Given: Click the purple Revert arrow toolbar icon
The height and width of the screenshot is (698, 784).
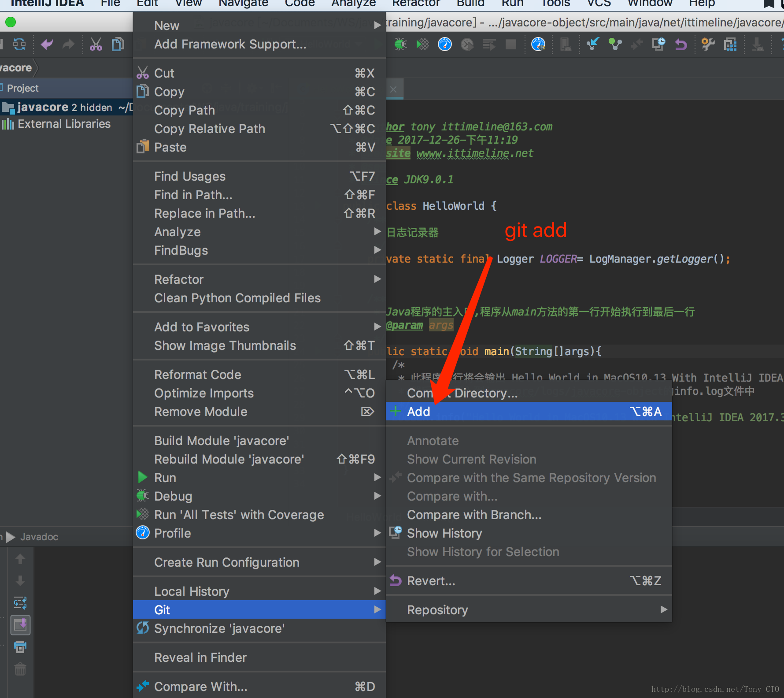Looking at the screenshot, I should point(681,44).
